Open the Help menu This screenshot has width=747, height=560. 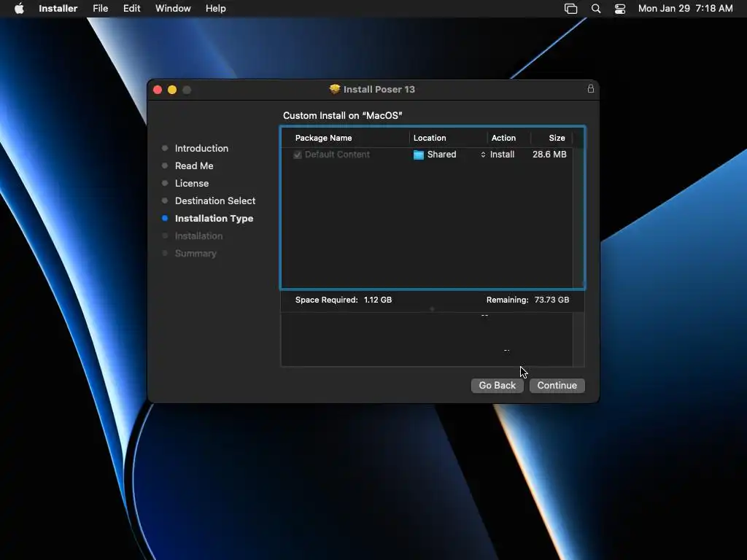pyautogui.click(x=216, y=9)
